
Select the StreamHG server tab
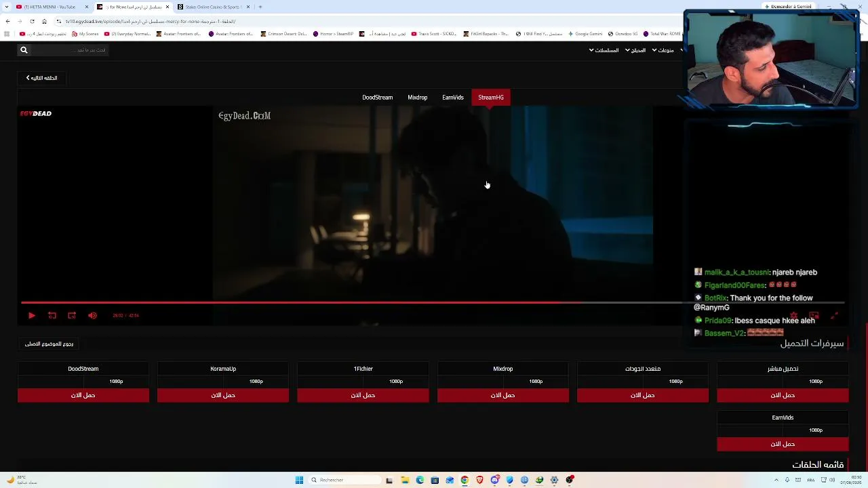pyautogui.click(x=491, y=98)
